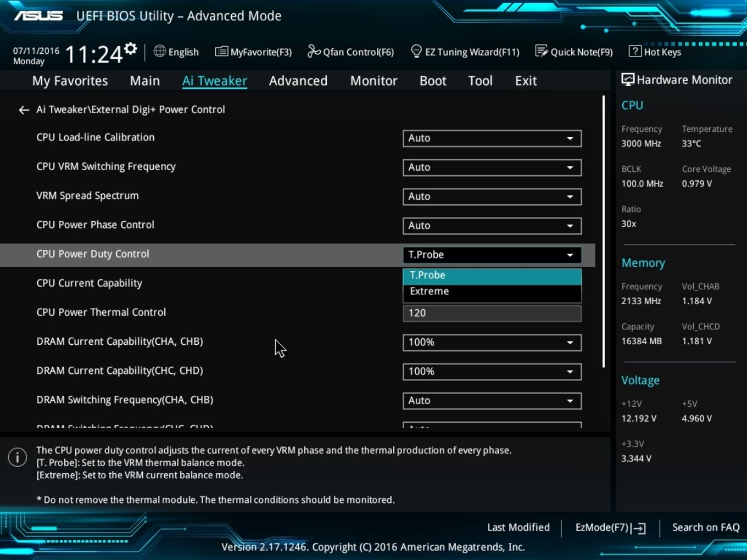Click Last Modified button

tap(519, 528)
